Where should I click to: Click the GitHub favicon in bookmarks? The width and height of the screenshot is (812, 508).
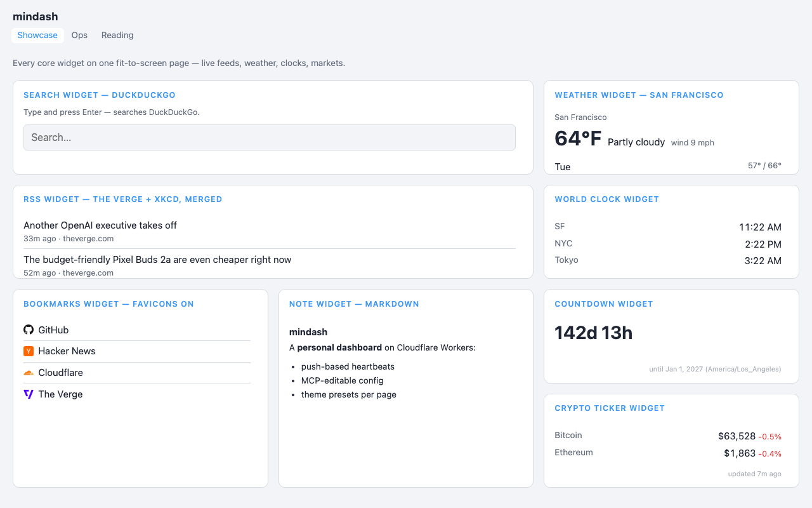[29, 330]
